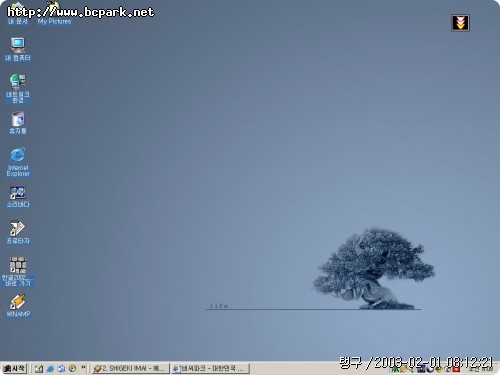Open the 네트워크 환경 network places icon

click(x=18, y=88)
